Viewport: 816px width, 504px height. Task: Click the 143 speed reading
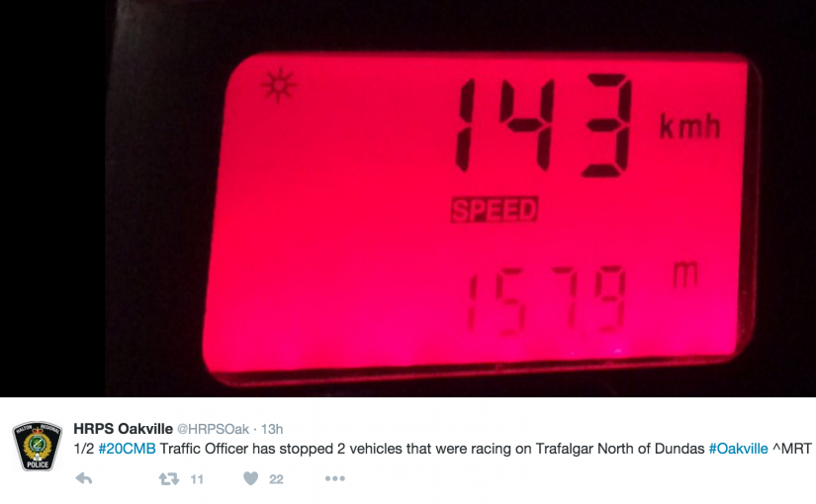coord(544,125)
